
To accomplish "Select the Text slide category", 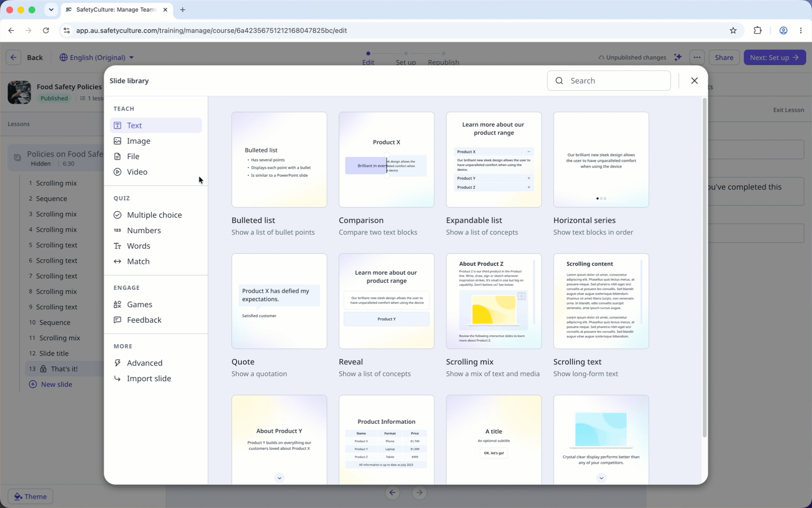I will pos(156,125).
